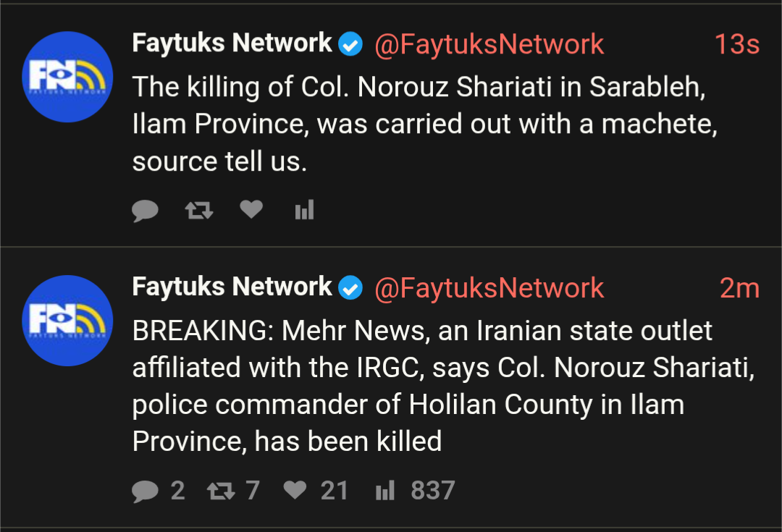View analytics for the machete tweet
Screen dimensions: 782x532
304,211
